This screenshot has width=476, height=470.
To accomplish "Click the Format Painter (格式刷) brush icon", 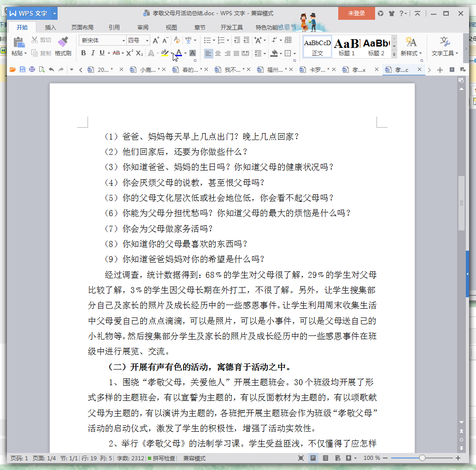I will click(x=63, y=42).
